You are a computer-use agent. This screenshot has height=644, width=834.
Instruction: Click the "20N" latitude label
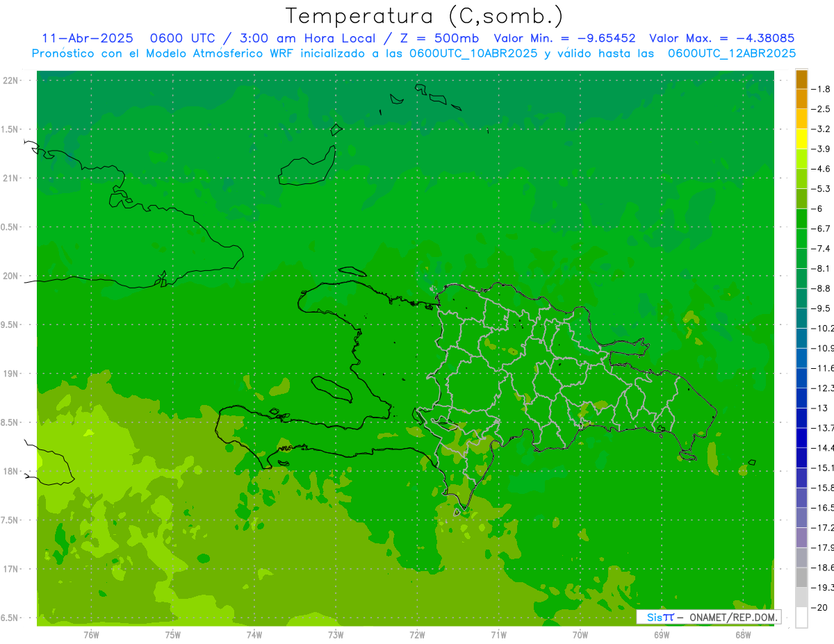tap(10, 276)
